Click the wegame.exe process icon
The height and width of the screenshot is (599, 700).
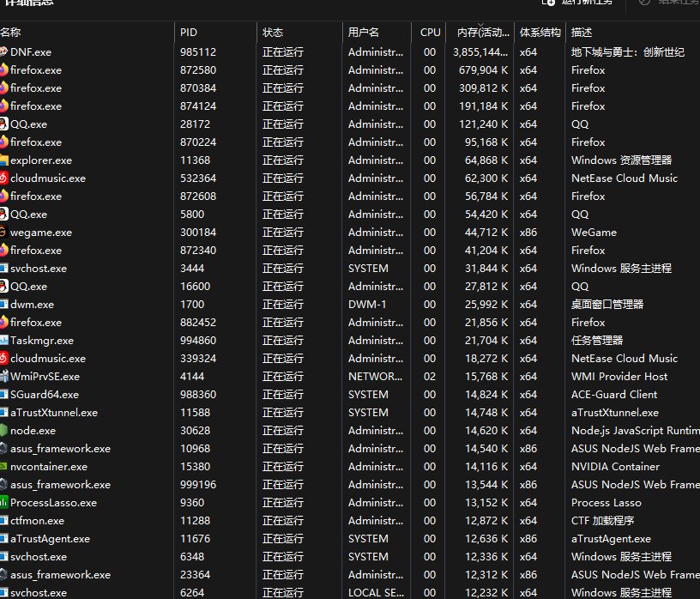[3, 232]
